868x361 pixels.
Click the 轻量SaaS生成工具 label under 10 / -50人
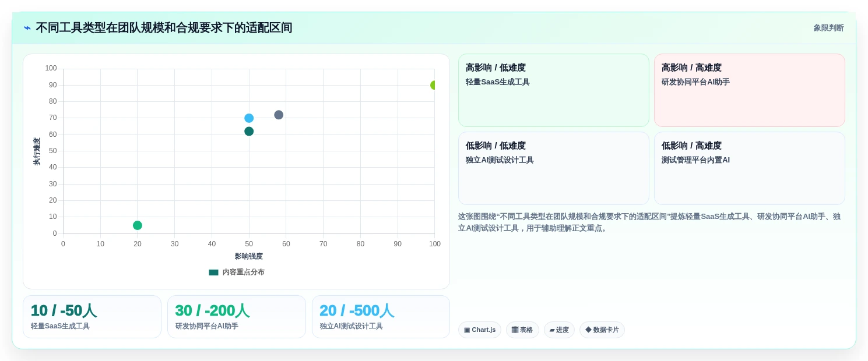60,327
